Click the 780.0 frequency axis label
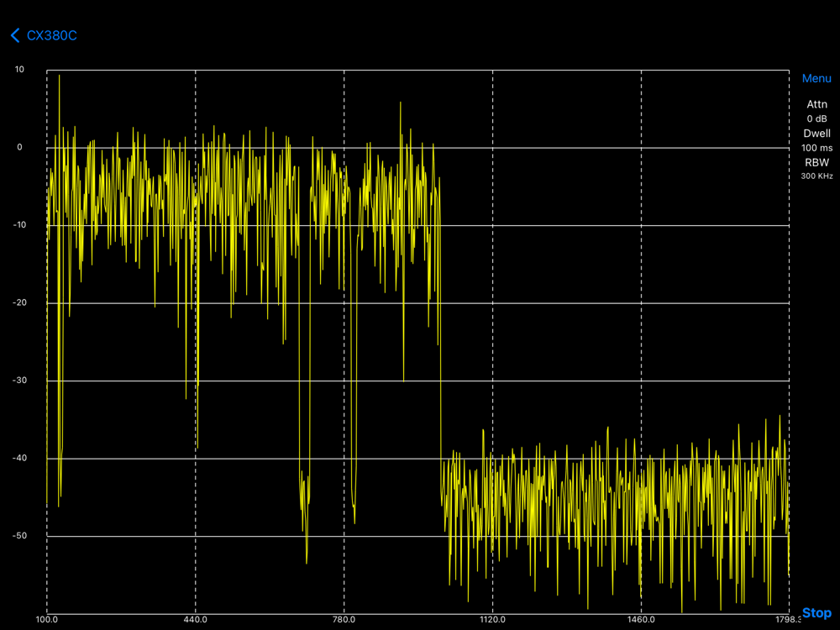 click(x=344, y=620)
